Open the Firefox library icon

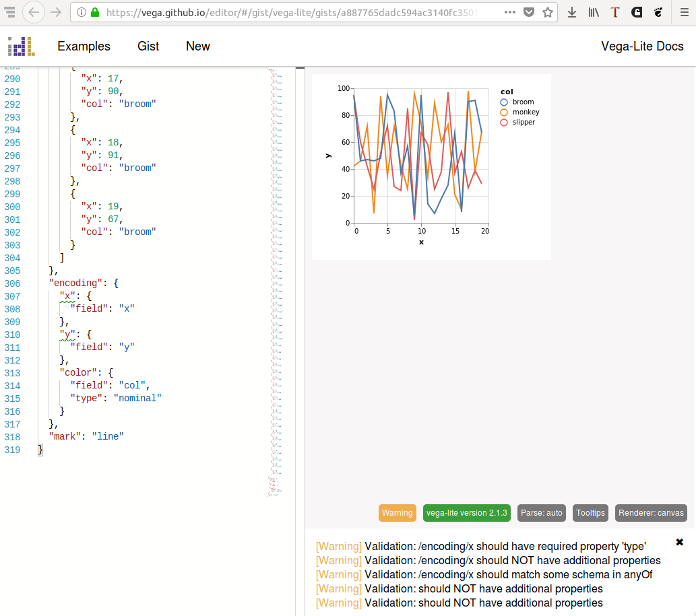tap(594, 12)
